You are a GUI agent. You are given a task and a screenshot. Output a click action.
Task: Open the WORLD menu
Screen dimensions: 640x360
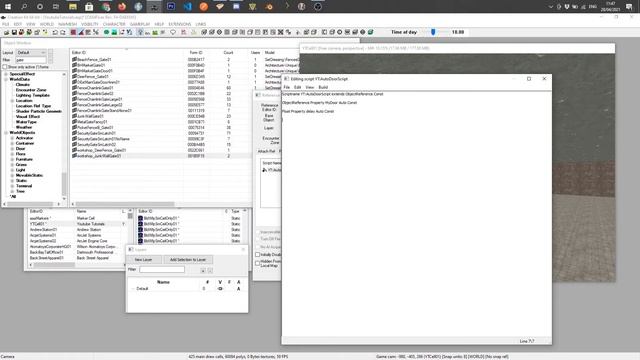pos(47,24)
